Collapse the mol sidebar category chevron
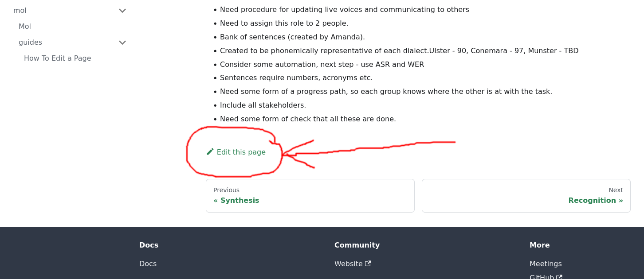The height and width of the screenshot is (279, 644). coord(122,11)
